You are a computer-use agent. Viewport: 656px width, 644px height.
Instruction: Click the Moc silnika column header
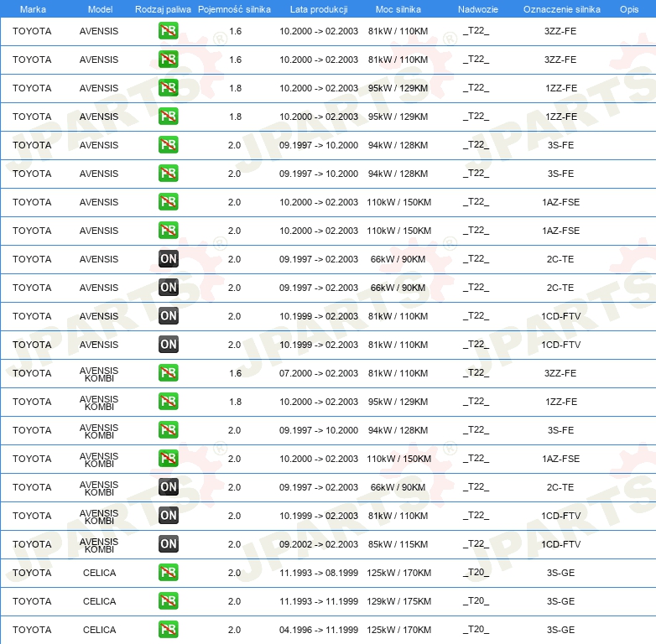click(398, 9)
